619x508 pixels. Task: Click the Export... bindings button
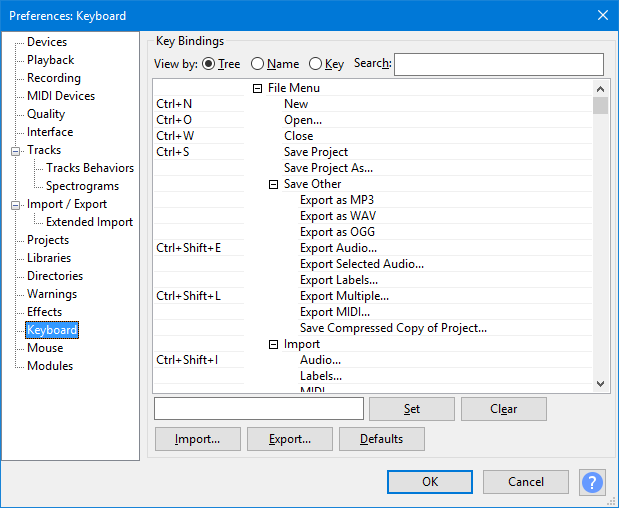290,439
